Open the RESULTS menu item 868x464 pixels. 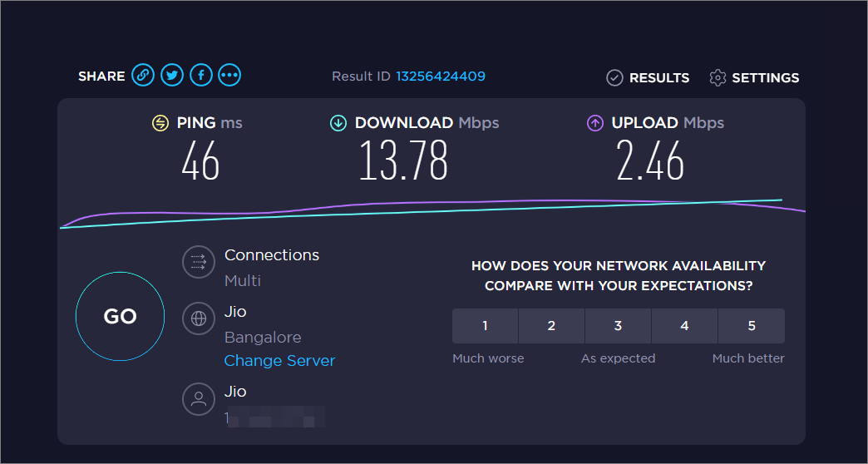659,78
